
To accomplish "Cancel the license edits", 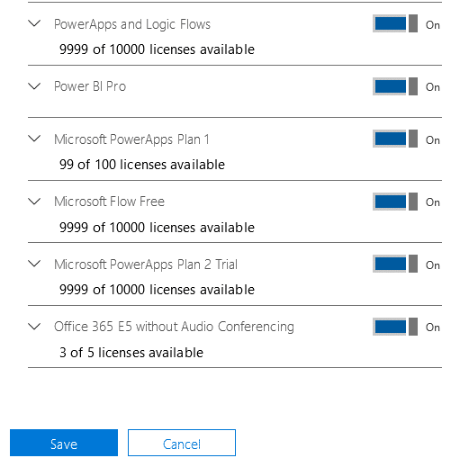I will [182, 443].
